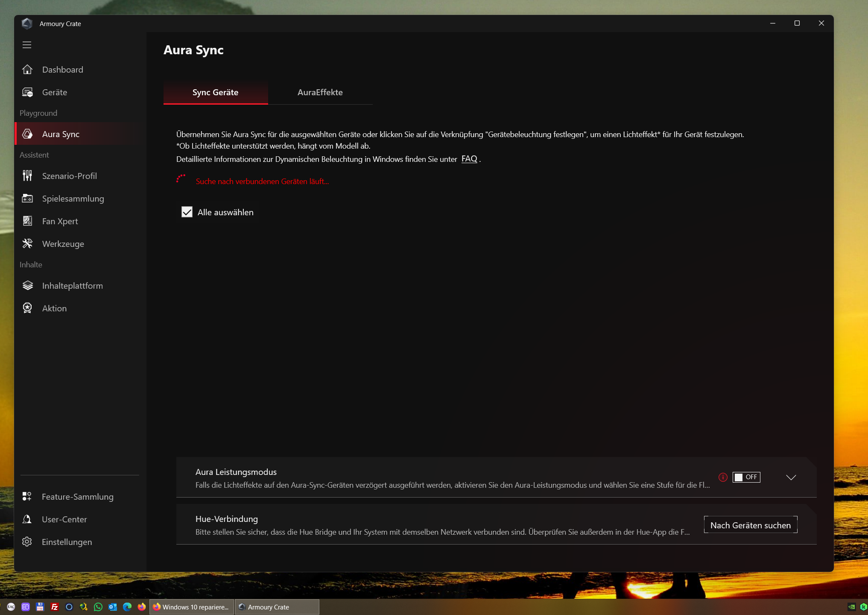Click the Werkzeuge sidebar icon

[x=27, y=243]
